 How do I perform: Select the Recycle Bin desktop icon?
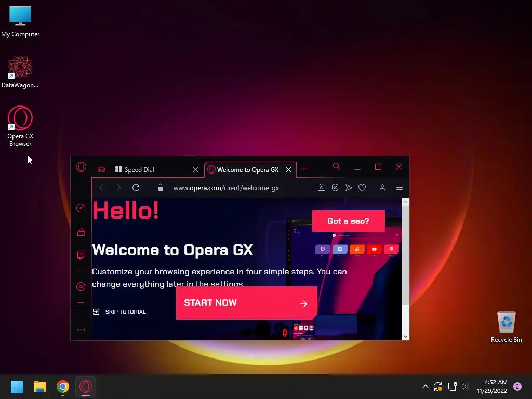(506, 327)
